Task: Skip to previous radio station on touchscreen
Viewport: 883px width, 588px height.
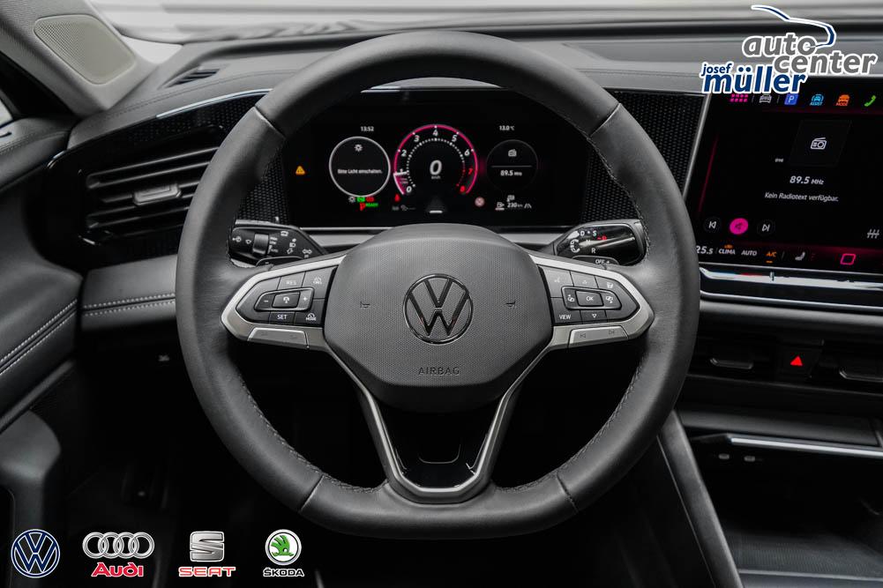Action: pos(712,226)
